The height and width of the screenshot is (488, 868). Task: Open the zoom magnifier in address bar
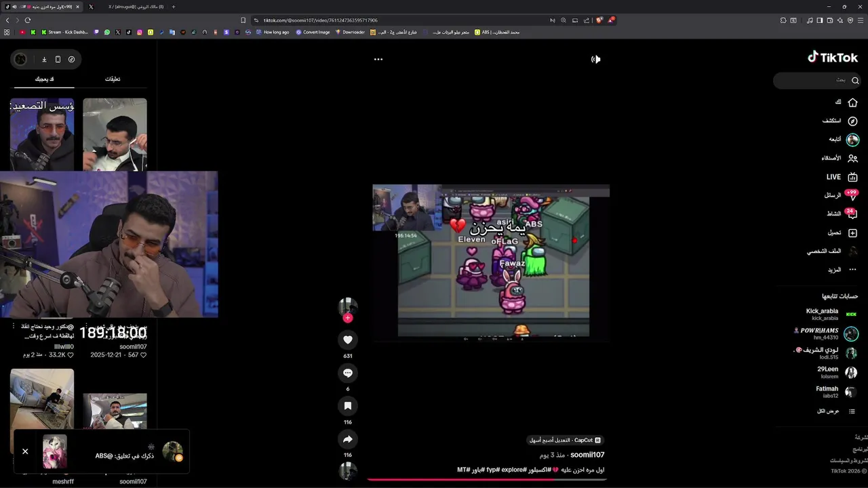[x=564, y=20]
